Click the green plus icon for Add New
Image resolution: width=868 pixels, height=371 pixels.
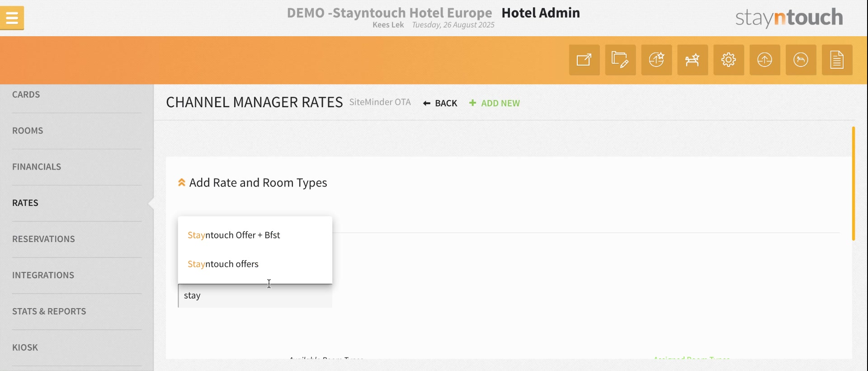coord(473,103)
